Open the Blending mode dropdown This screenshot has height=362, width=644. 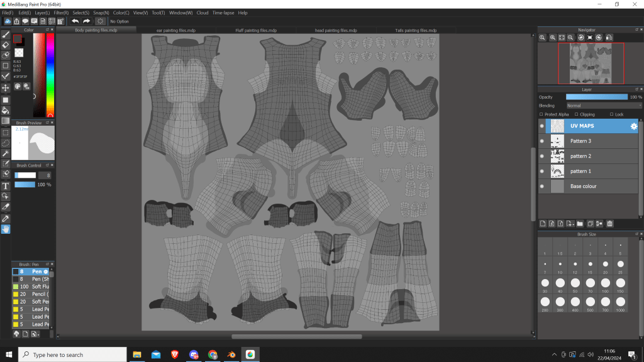coord(602,106)
